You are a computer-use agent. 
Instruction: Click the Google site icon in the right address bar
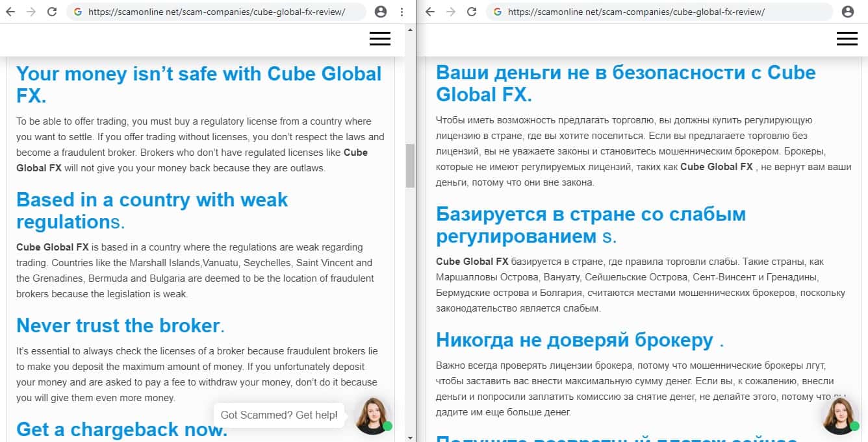[x=497, y=12]
